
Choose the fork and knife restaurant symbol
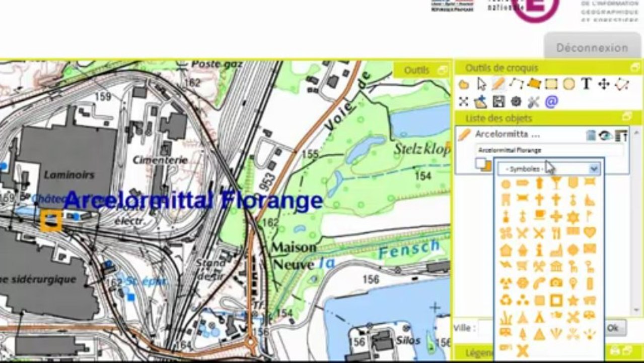(556, 233)
